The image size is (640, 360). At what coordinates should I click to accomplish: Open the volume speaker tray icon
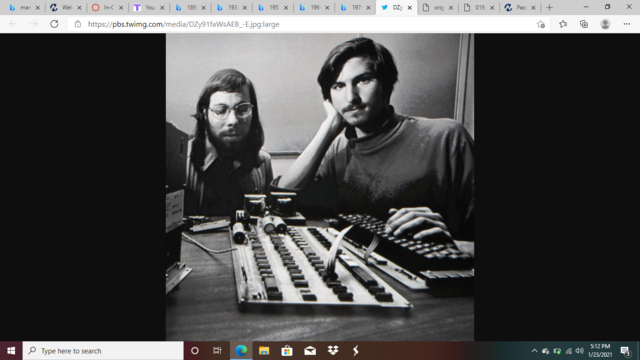tap(580, 351)
